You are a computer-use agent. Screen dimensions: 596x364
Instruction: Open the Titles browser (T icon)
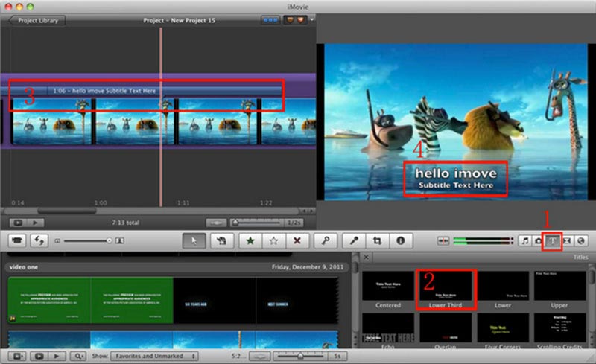552,241
